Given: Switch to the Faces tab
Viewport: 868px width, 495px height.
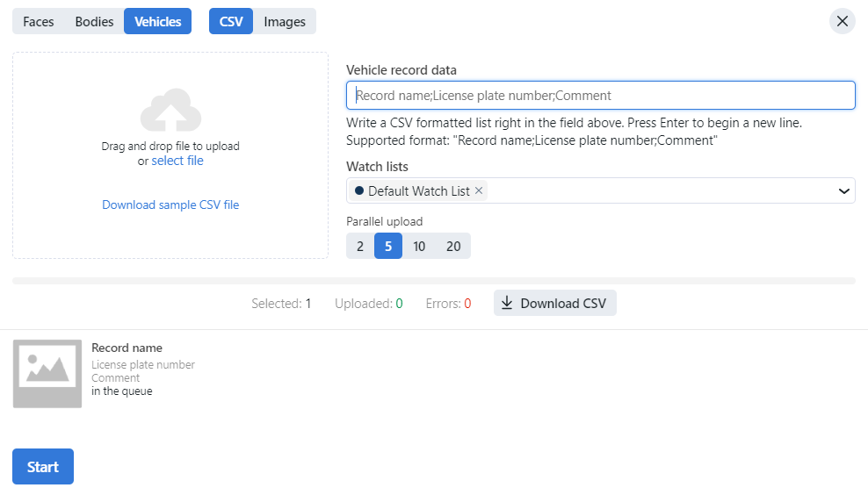Looking at the screenshot, I should pyautogui.click(x=38, y=22).
